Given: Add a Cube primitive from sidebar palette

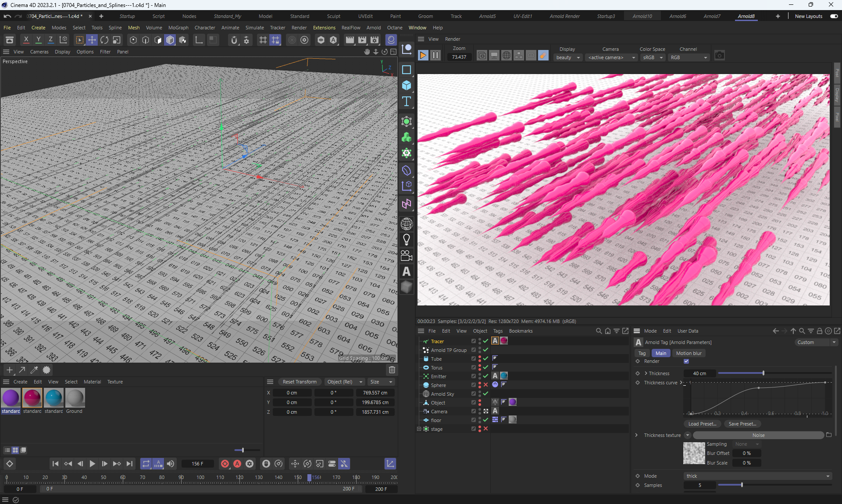Looking at the screenshot, I should pos(407,85).
